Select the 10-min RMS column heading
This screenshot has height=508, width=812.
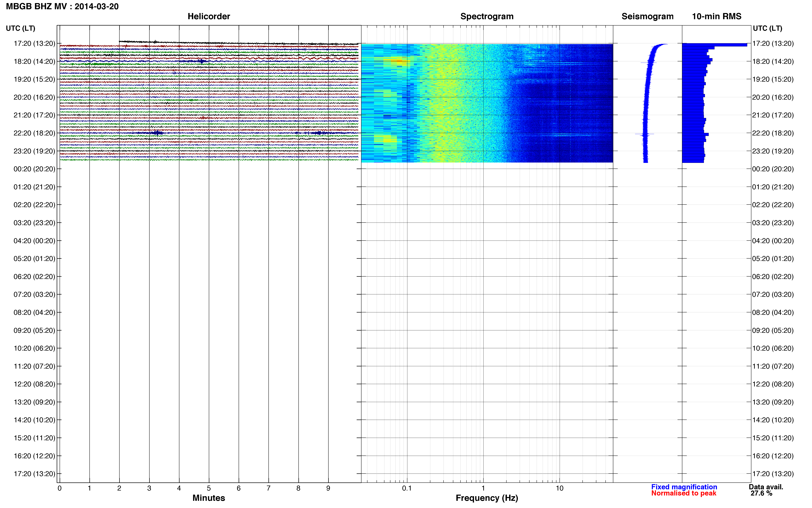pos(716,16)
